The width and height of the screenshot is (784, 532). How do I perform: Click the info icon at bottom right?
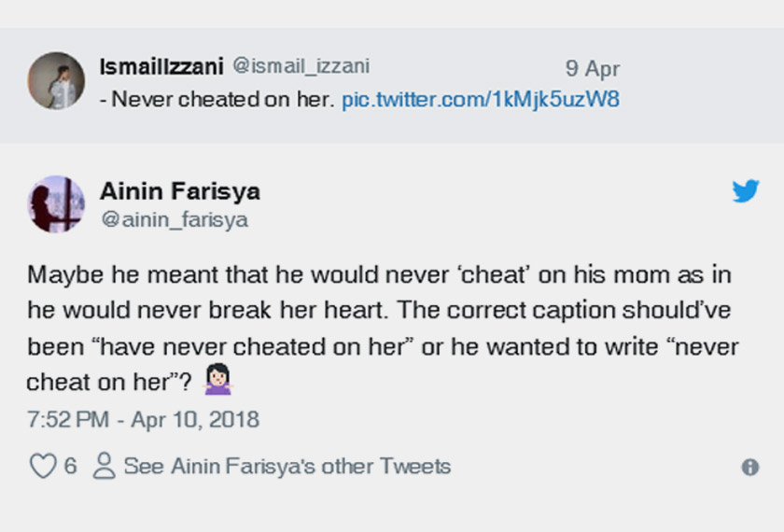749,467
